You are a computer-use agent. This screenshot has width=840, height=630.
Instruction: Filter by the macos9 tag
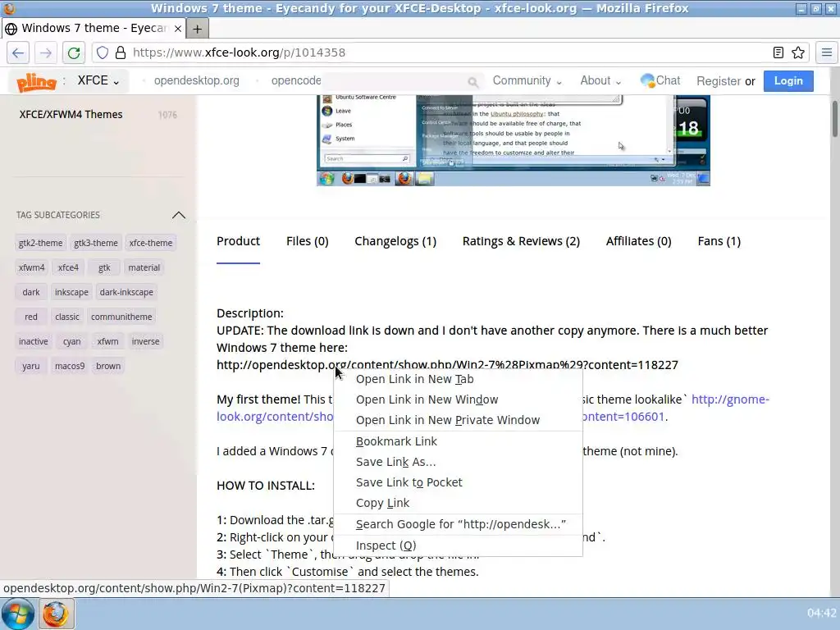(70, 366)
